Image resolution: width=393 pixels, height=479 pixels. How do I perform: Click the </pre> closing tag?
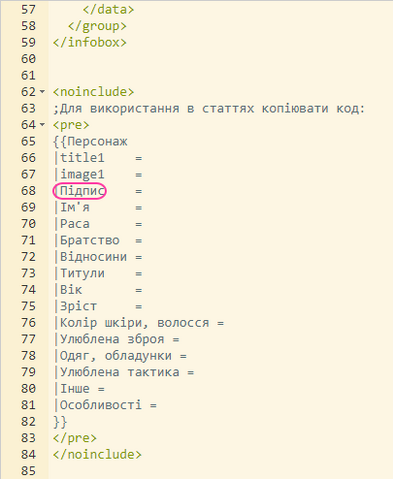point(75,438)
